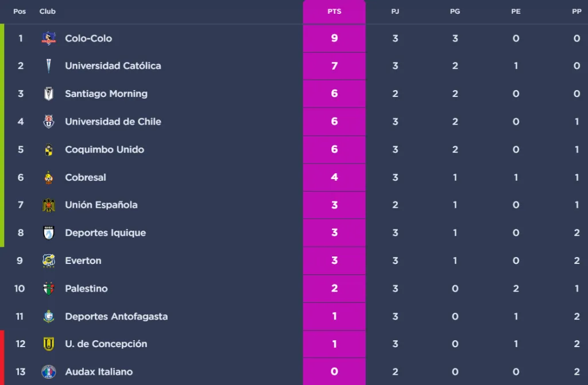This screenshot has height=385, width=588.
Task: Sort by the PE column header
Action: pos(516,11)
